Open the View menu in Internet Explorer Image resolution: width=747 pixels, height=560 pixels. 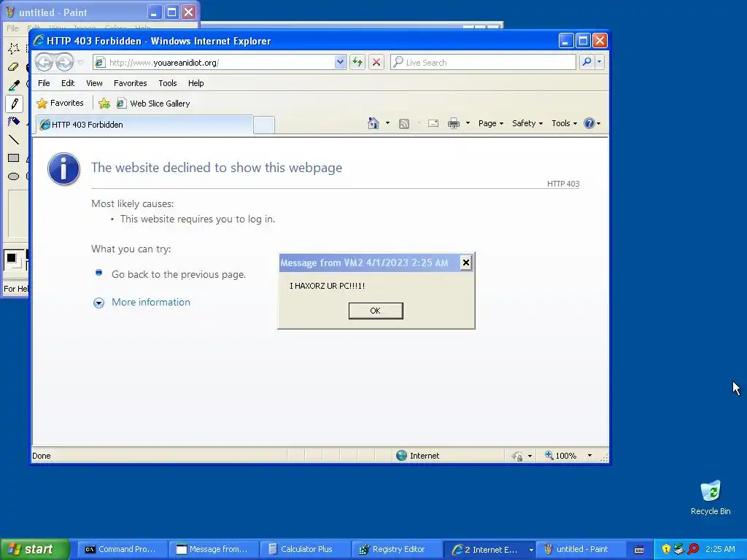[94, 83]
